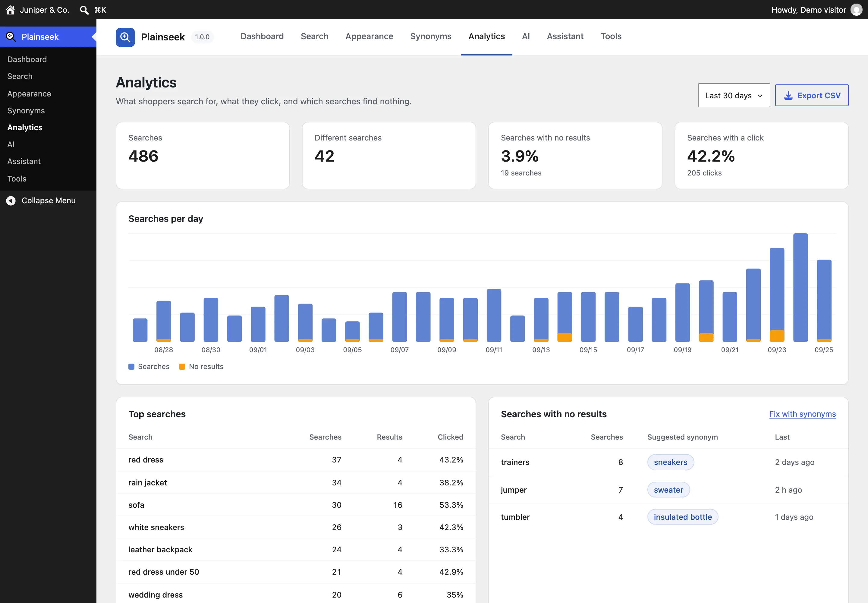
Task: Click the sweater suggested synonym chip
Action: pos(668,490)
